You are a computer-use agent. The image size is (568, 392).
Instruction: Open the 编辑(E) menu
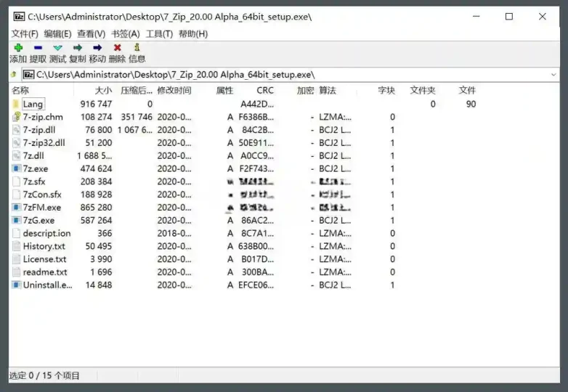pos(57,34)
